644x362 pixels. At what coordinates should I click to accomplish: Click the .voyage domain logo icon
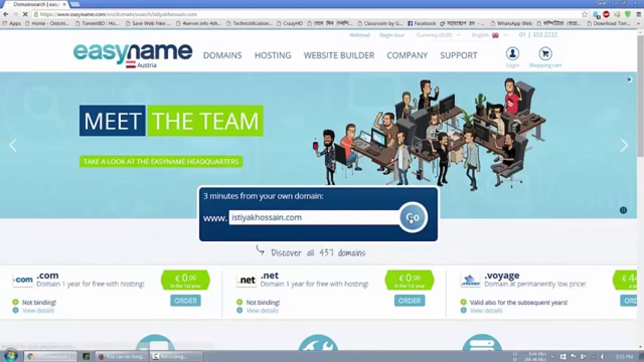470,280
